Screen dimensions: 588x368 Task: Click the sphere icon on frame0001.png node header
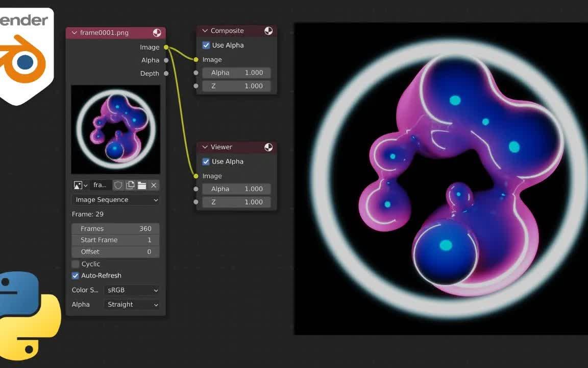(x=157, y=32)
